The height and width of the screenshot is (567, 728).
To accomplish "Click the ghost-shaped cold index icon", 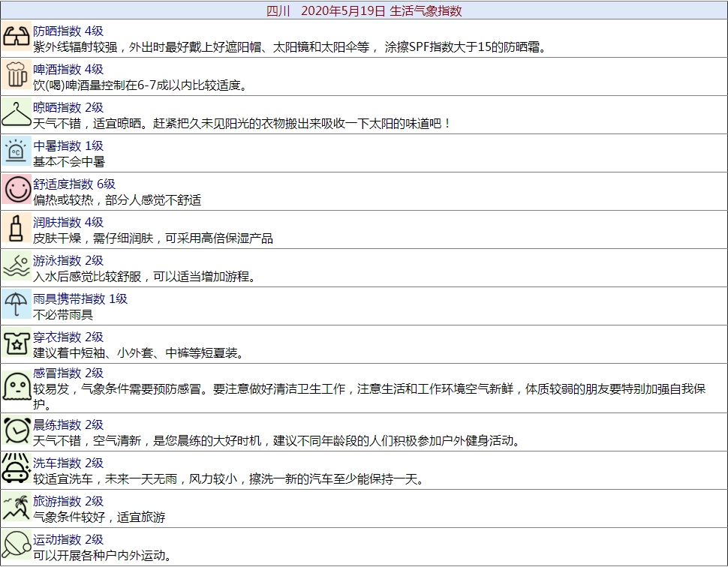I will click(x=17, y=388).
